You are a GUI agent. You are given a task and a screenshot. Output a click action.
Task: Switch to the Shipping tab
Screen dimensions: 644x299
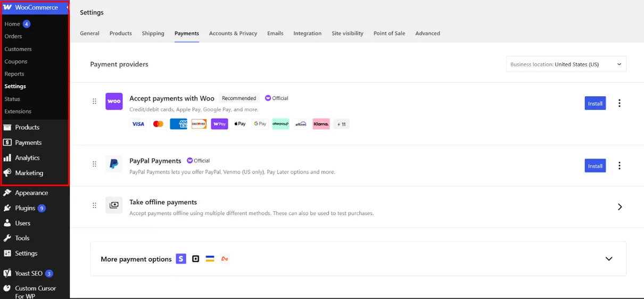click(153, 33)
